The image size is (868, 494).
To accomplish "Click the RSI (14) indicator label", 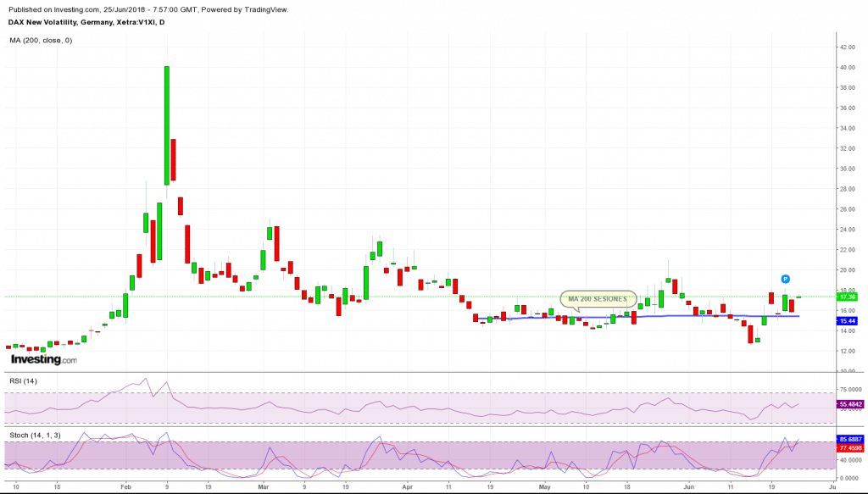I will [23, 381].
